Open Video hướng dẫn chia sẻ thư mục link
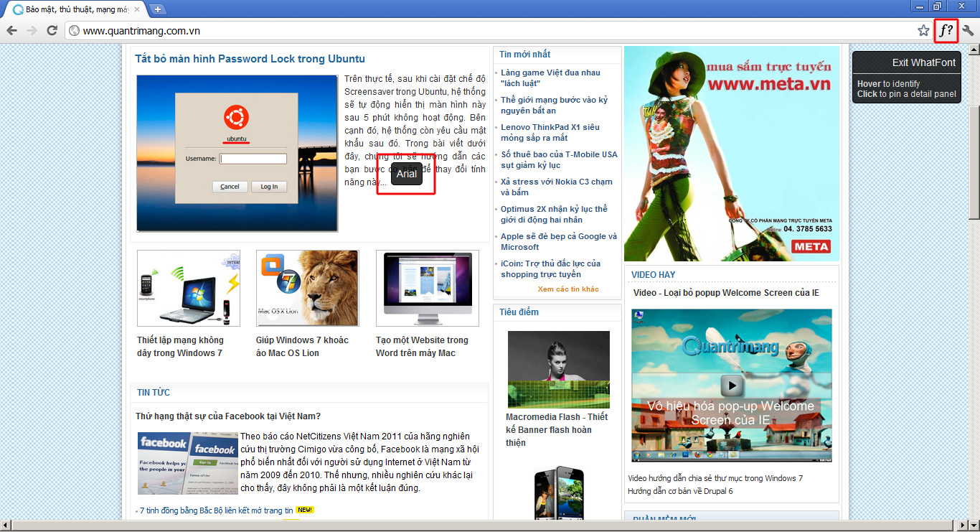This screenshot has height=532, width=980. coord(715,478)
